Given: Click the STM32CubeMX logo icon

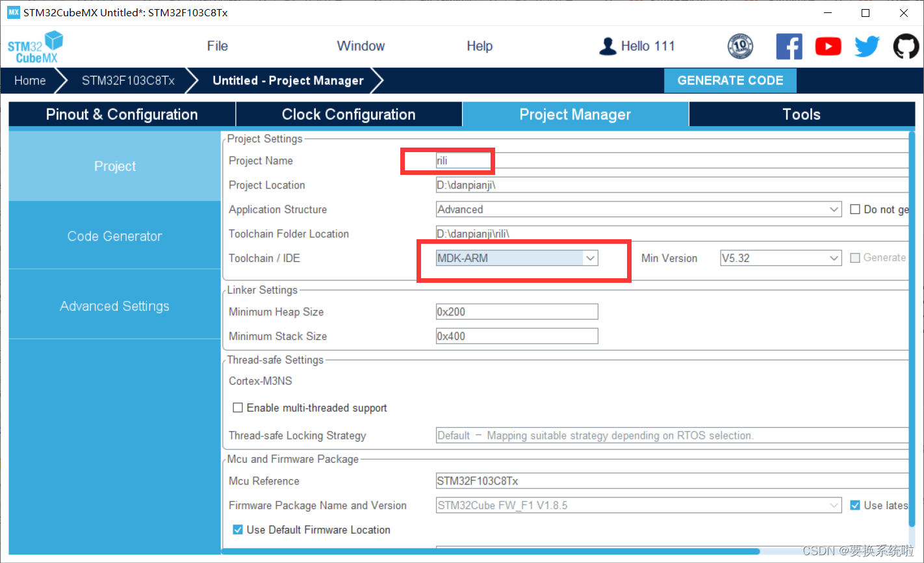Looking at the screenshot, I should [36, 47].
